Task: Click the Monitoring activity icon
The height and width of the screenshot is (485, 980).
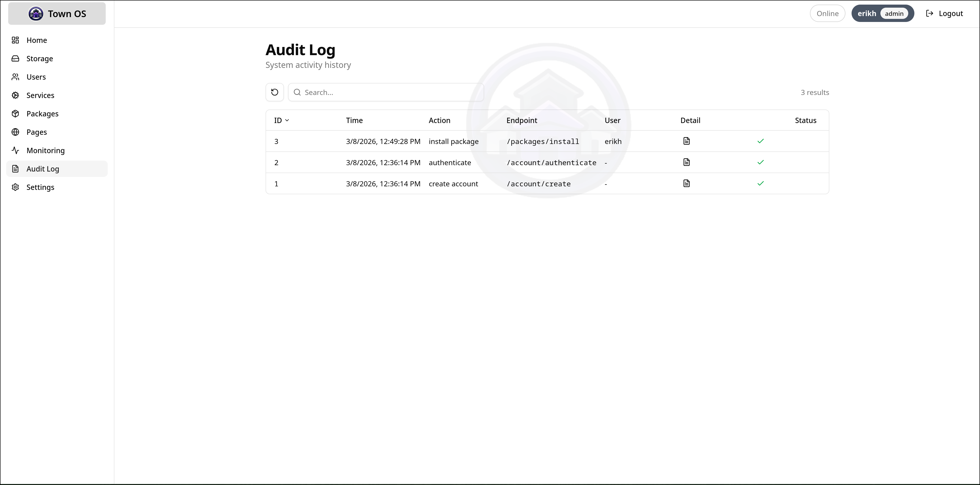Action: coord(16,150)
